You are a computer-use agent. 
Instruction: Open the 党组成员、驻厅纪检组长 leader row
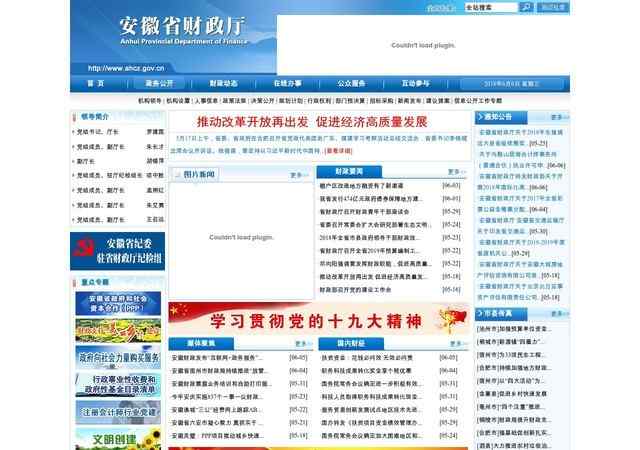(118, 176)
